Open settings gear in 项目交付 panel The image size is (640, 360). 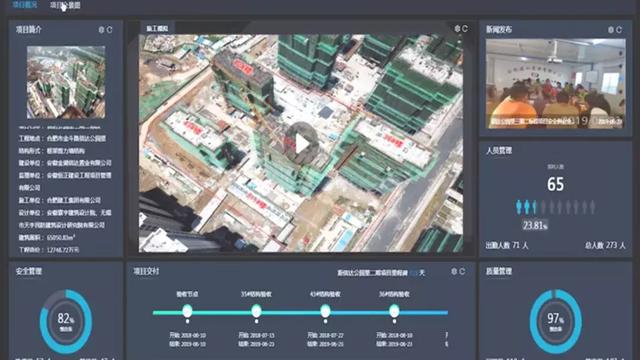coord(454,271)
